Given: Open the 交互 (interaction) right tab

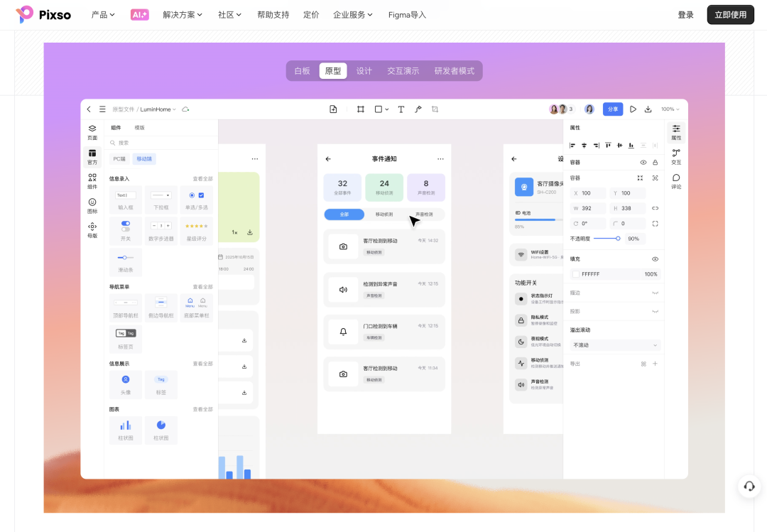Looking at the screenshot, I should (x=676, y=156).
